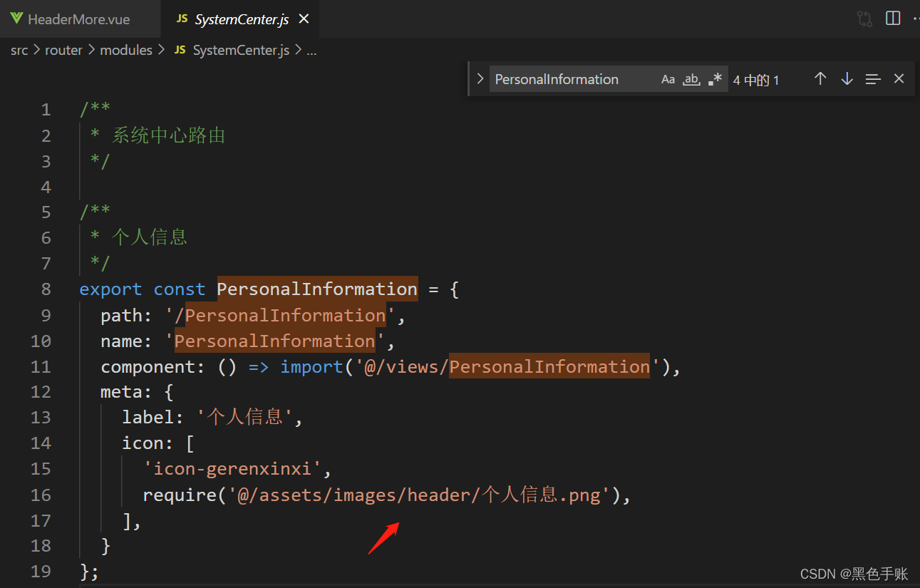Click the path string '/PersonalInformation'
Screen dimensions: 920x588
[280, 315]
